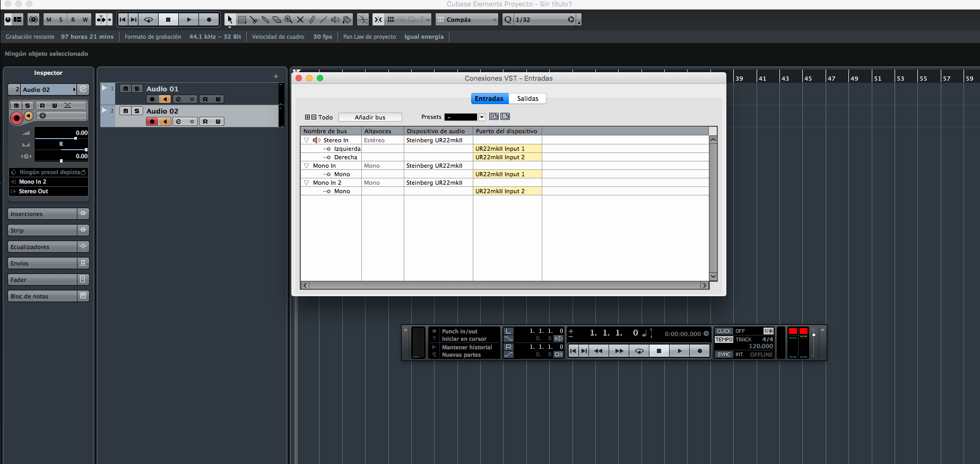Open Edit Channel Settings for Audio 01 track
The image size is (980, 464).
click(x=178, y=99)
